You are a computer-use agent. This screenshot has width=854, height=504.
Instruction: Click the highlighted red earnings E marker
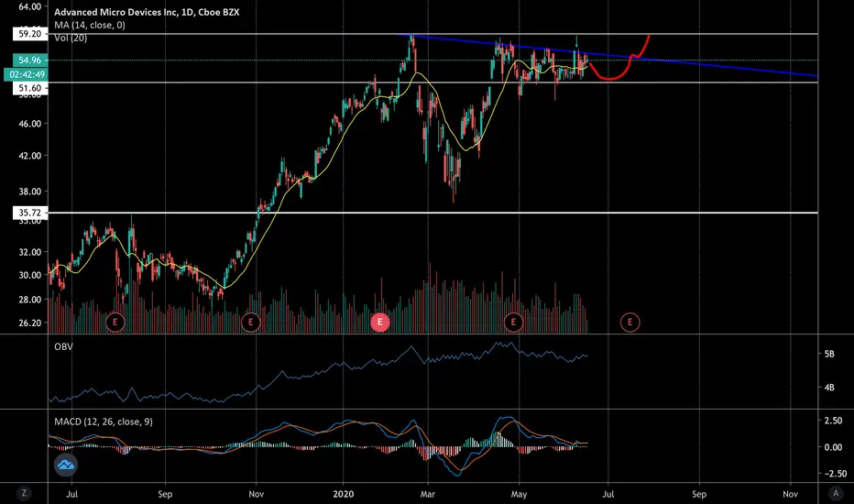(379, 322)
